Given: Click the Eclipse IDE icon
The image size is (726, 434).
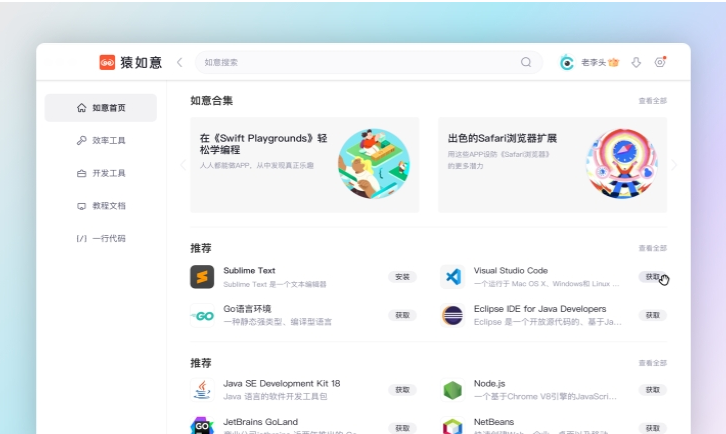Looking at the screenshot, I should 452,315.
